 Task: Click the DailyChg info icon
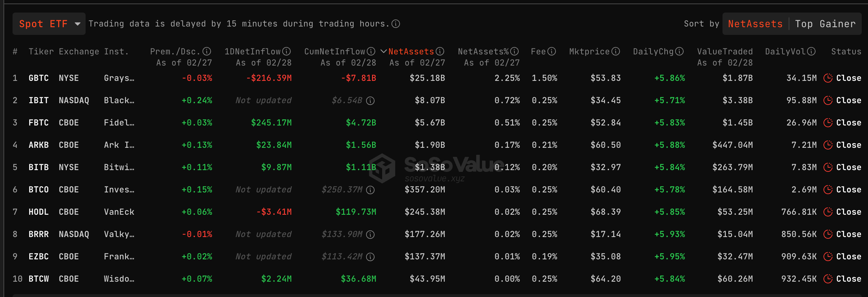point(679,52)
